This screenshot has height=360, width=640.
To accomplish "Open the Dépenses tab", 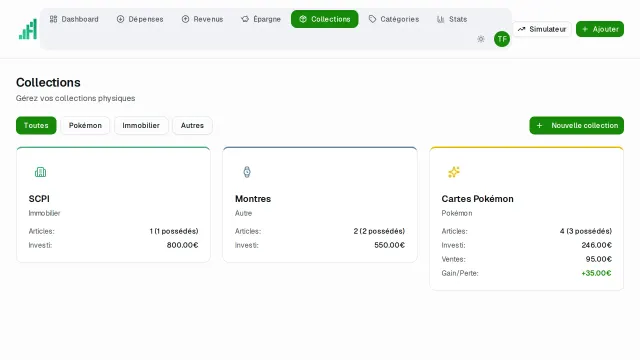I will click(140, 19).
